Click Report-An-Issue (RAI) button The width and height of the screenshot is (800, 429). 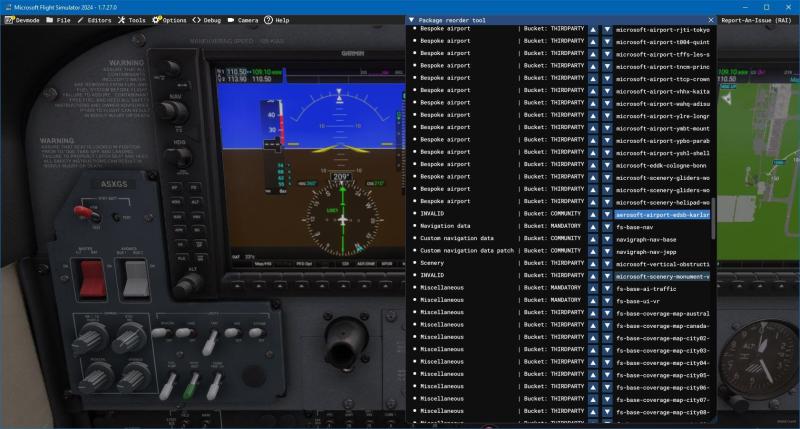(x=756, y=20)
